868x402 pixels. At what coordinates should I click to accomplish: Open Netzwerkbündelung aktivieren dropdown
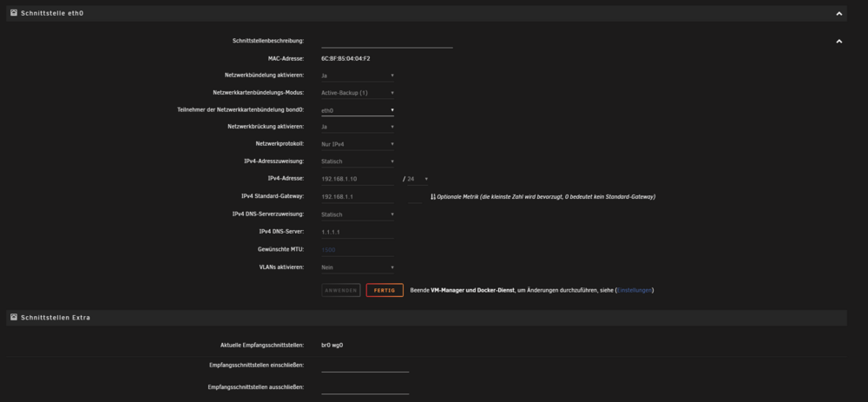[x=358, y=76]
